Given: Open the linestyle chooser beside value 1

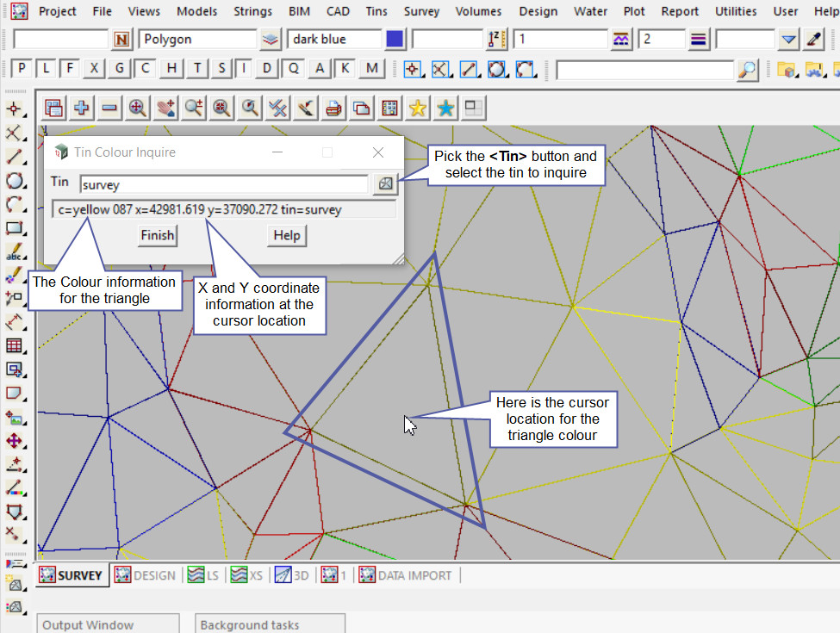Looking at the screenshot, I should click(x=621, y=40).
